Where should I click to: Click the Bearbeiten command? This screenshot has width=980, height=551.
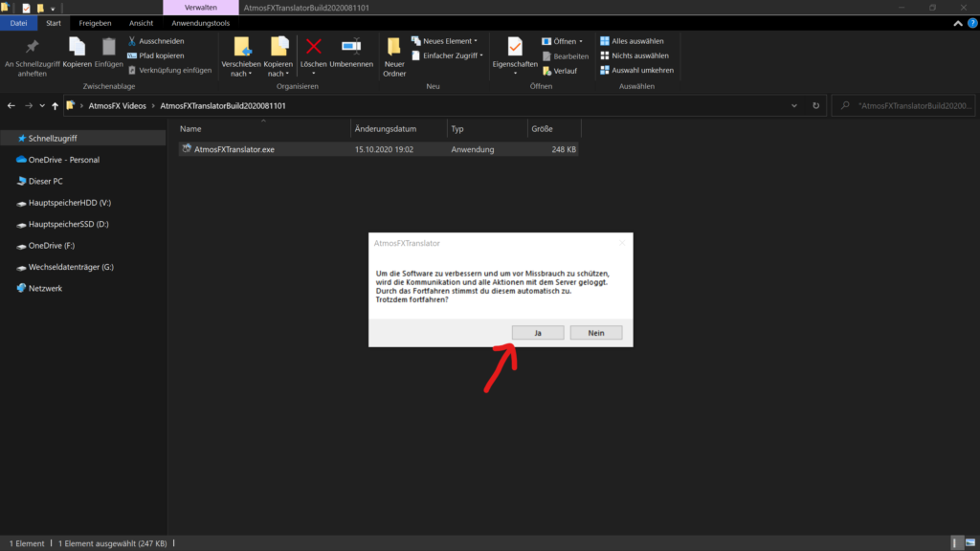(565, 56)
